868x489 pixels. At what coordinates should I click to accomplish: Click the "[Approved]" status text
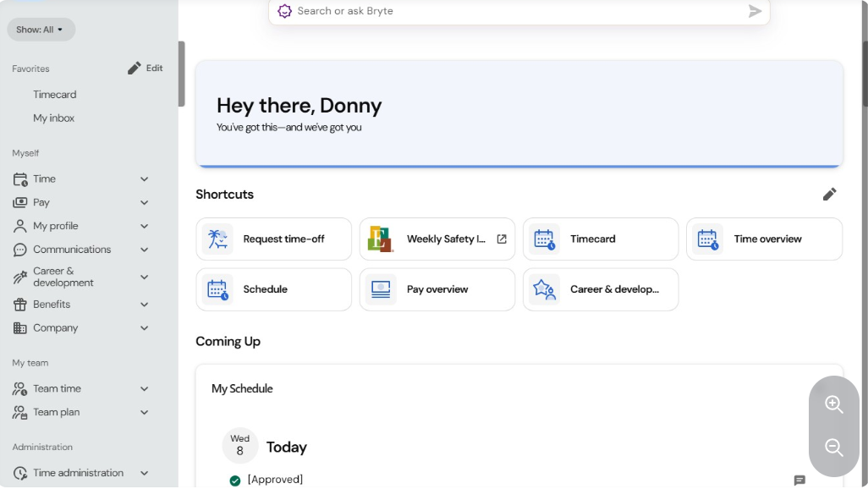pyautogui.click(x=275, y=480)
